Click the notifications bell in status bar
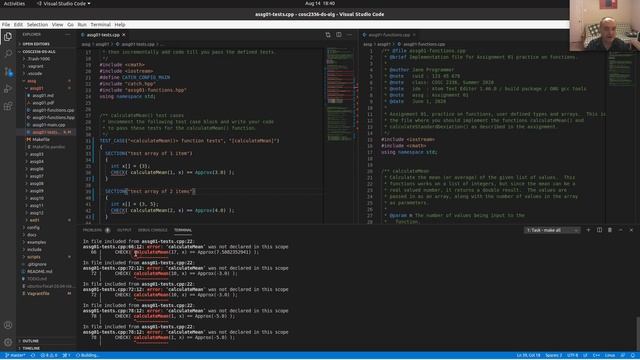The height and width of the screenshot is (360, 640). [x=632, y=356]
